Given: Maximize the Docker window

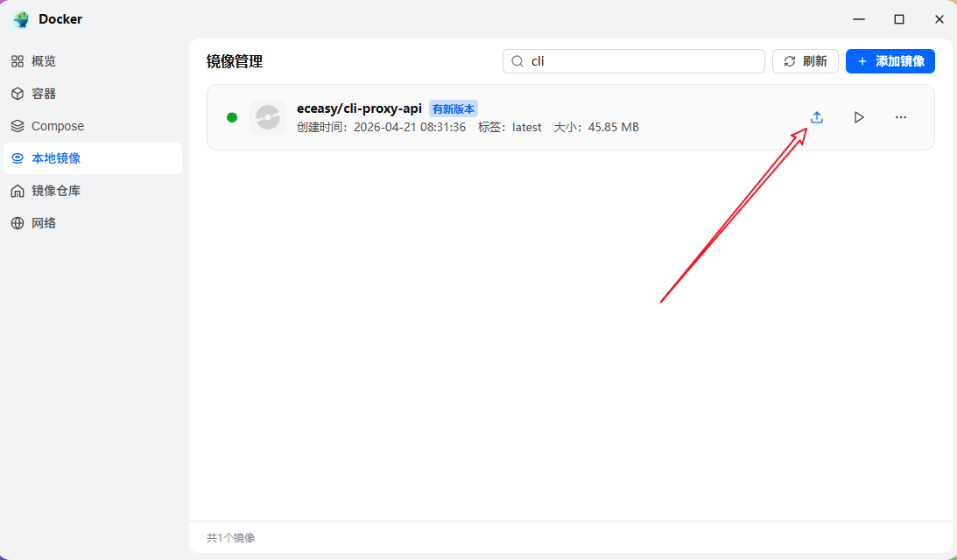Looking at the screenshot, I should [x=899, y=19].
